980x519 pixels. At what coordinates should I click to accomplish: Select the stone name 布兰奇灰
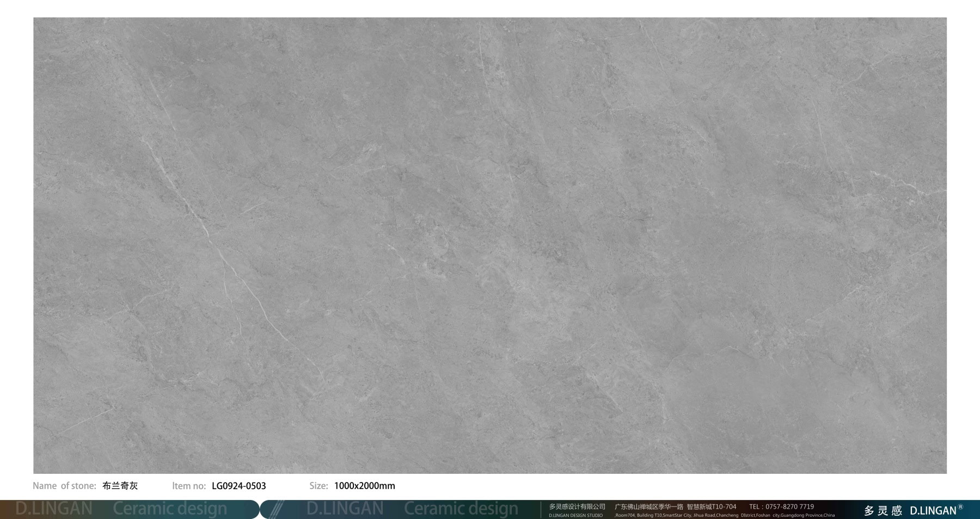click(x=120, y=486)
